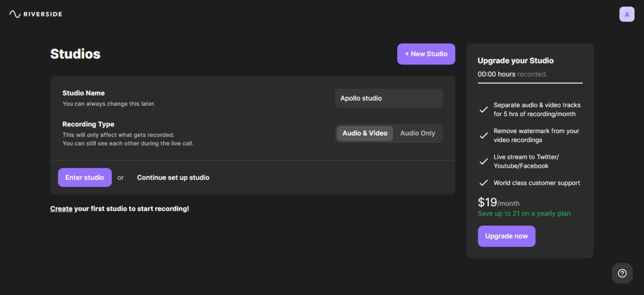Viewport: 644px width, 295px height.
Task: Click the yearly plan savings text
Action: pos(524,213)
